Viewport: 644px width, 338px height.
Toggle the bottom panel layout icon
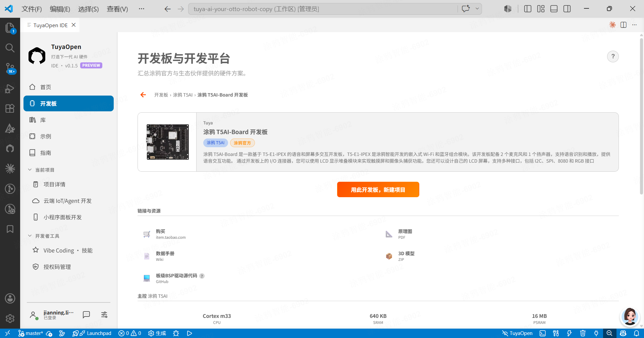pos(554,9)
